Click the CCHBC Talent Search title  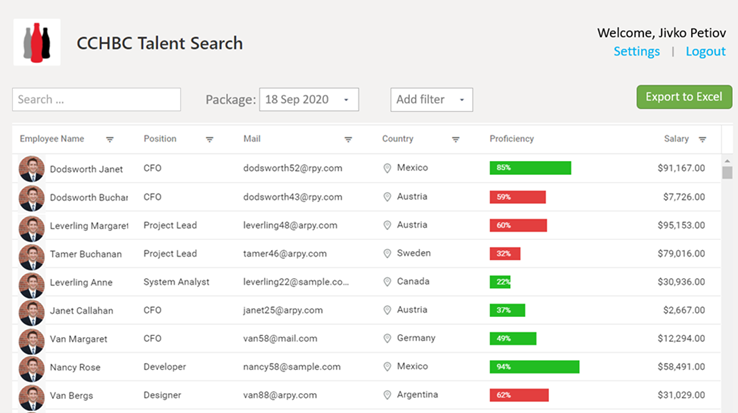160,43
